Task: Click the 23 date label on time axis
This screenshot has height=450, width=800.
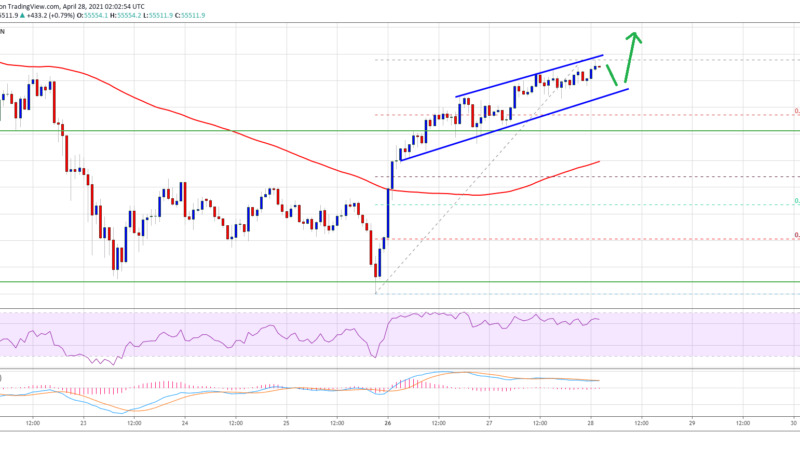Action: (84, 423)
